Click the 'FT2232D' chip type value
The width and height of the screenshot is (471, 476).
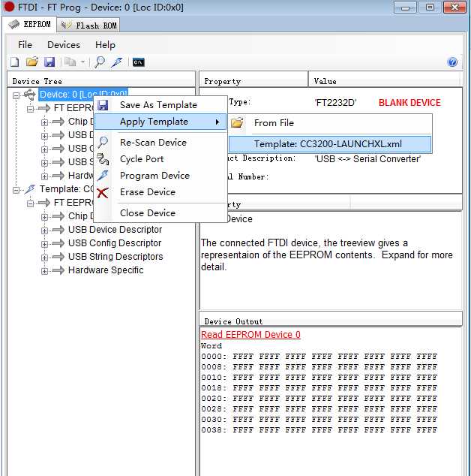click(x=335, y=103)
